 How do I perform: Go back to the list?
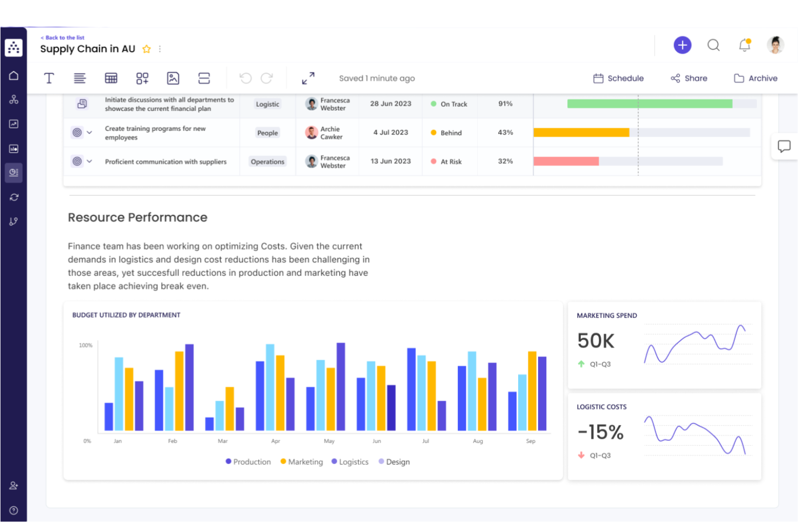click(x=62, y=37)
